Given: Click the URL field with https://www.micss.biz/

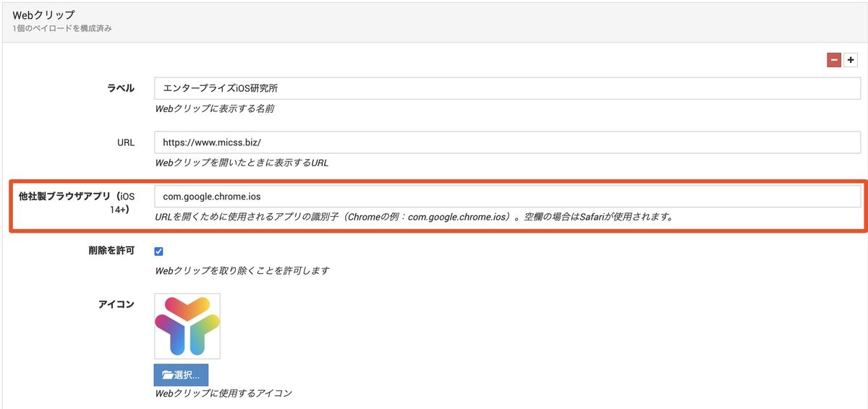Looking at the screenshot, I should (507, 142).
